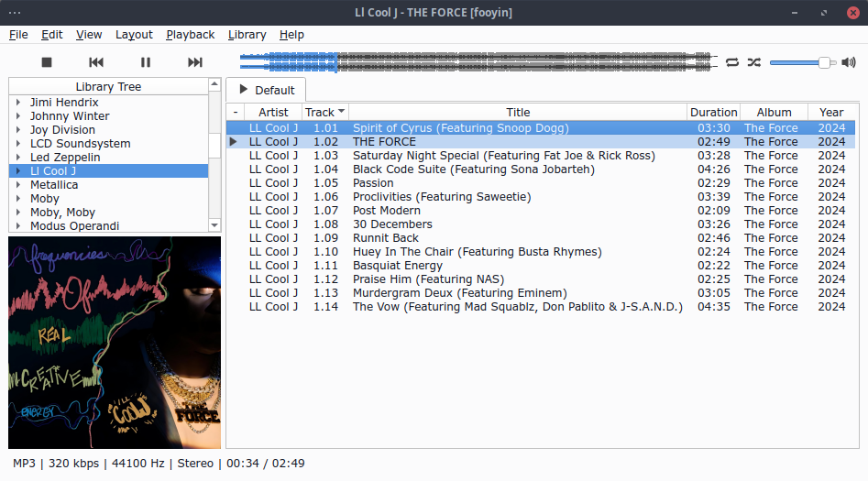Toggle repeat mode

click(x=731, y=62)
